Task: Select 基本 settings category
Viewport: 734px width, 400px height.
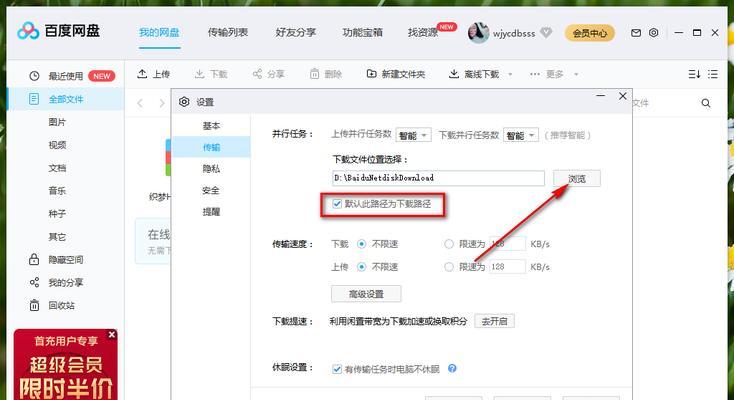Action: [x=211, y=126]
